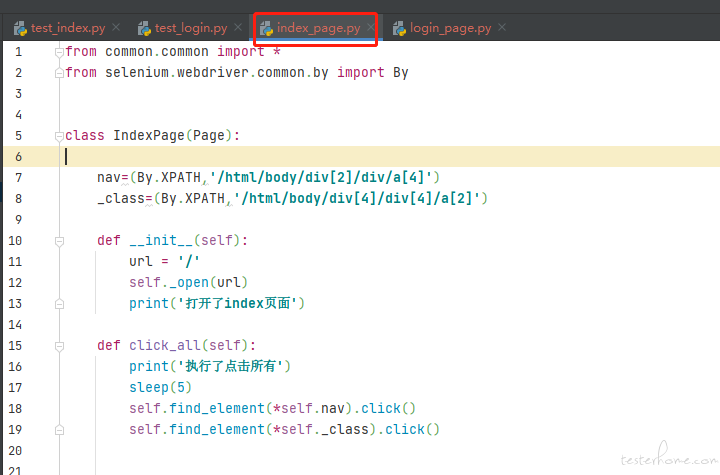Click 'self._open(url)' on line 12
Viewport: 720px width, 475px height.
(x=188, y=282)
